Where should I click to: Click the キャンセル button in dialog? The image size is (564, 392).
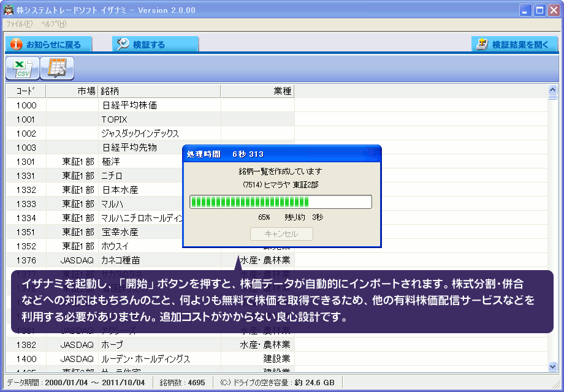(x=281, y=234)
